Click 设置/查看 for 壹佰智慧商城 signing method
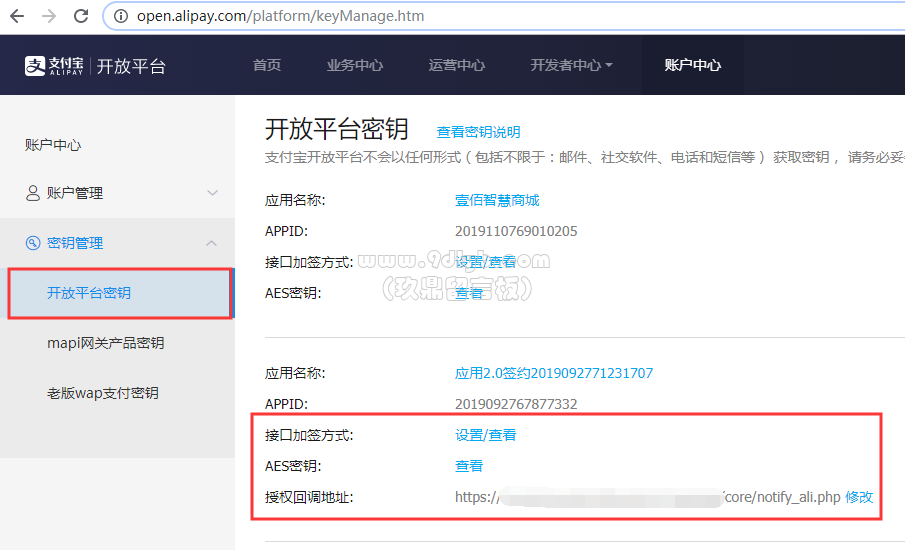Screen dimensions: 905x550 (485, 262)
